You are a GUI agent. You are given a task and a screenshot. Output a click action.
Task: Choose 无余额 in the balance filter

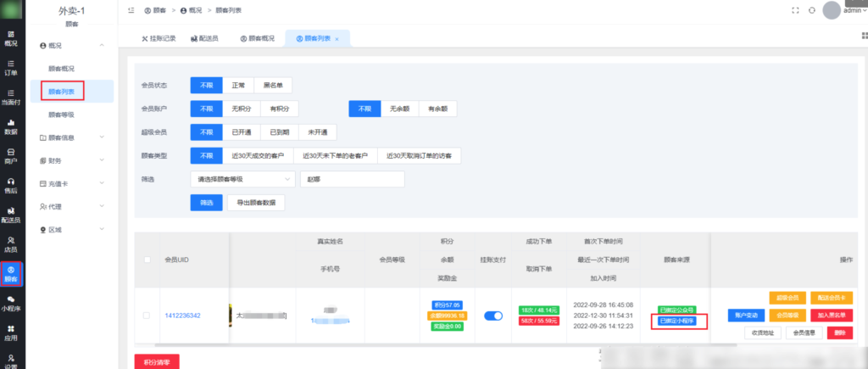[x=400, y=109]
